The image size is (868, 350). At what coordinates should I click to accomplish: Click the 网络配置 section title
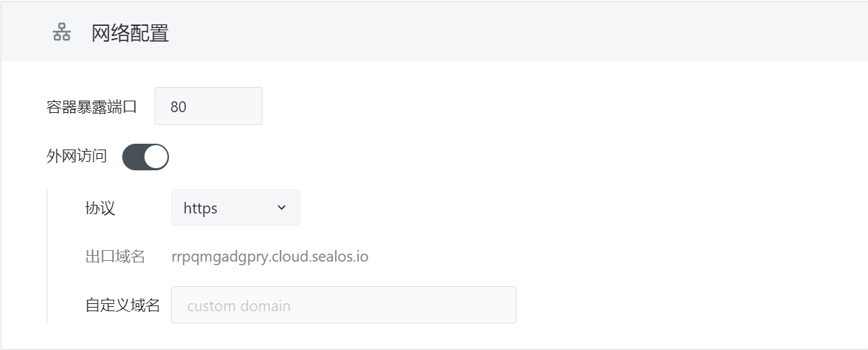click(130, 33)
